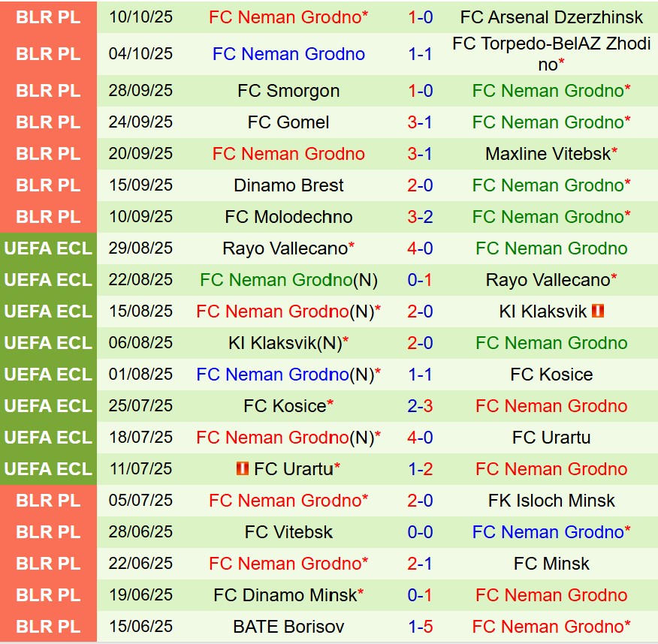Open FC Arsenal Dzerzhinsk team page

pos(551,17)
